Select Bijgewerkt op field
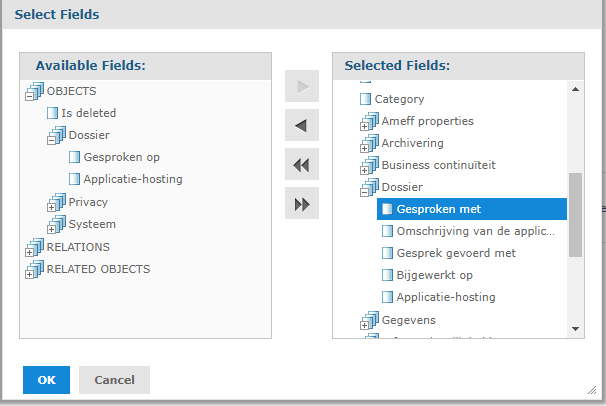The height and width of the screenshot is (406, 606). click(x=434, y=275)
